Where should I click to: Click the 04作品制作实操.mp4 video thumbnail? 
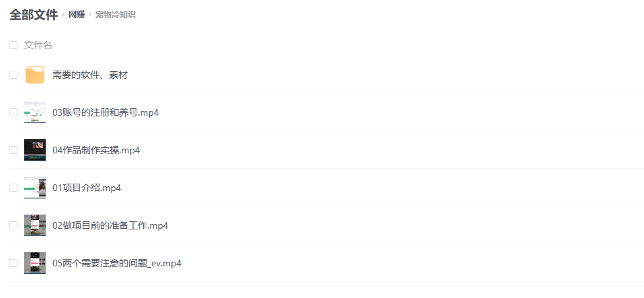pos(35,150)
